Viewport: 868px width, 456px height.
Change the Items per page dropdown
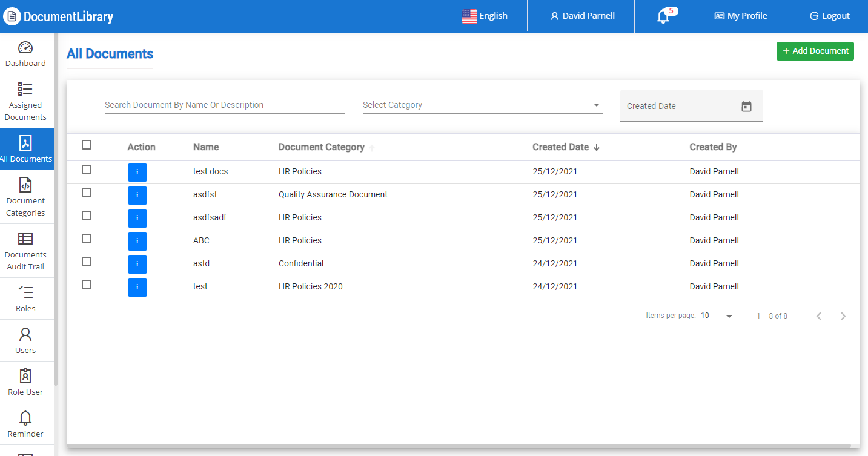coord(717,315)
